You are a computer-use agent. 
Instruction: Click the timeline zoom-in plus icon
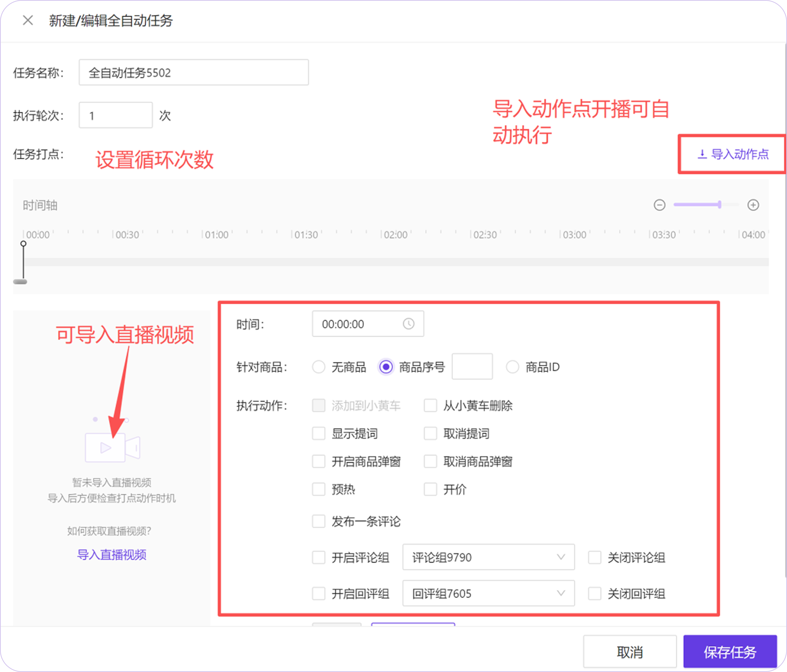[753, 205]
